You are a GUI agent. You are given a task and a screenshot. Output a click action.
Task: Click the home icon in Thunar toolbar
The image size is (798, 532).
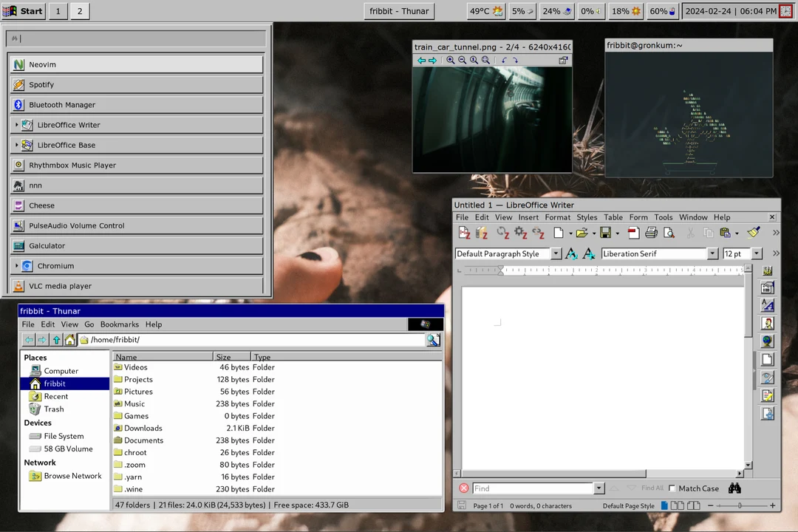coord(69,340)
